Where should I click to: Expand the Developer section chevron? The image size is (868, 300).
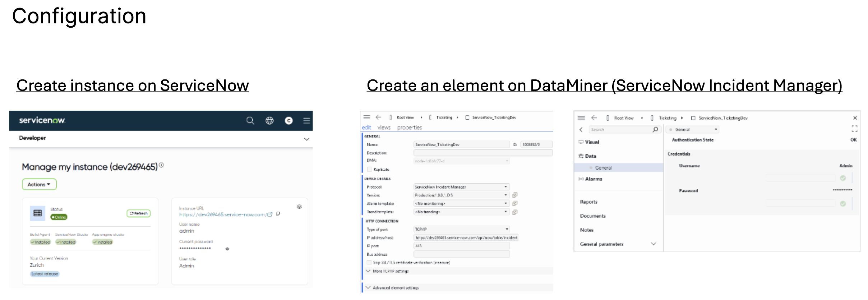[306, 139]
